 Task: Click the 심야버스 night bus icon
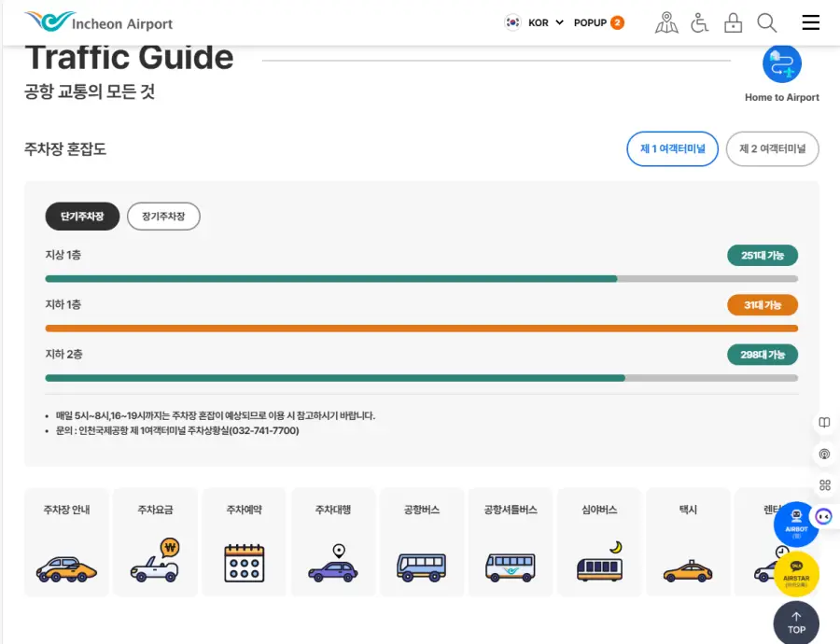(x=600, y=562)
